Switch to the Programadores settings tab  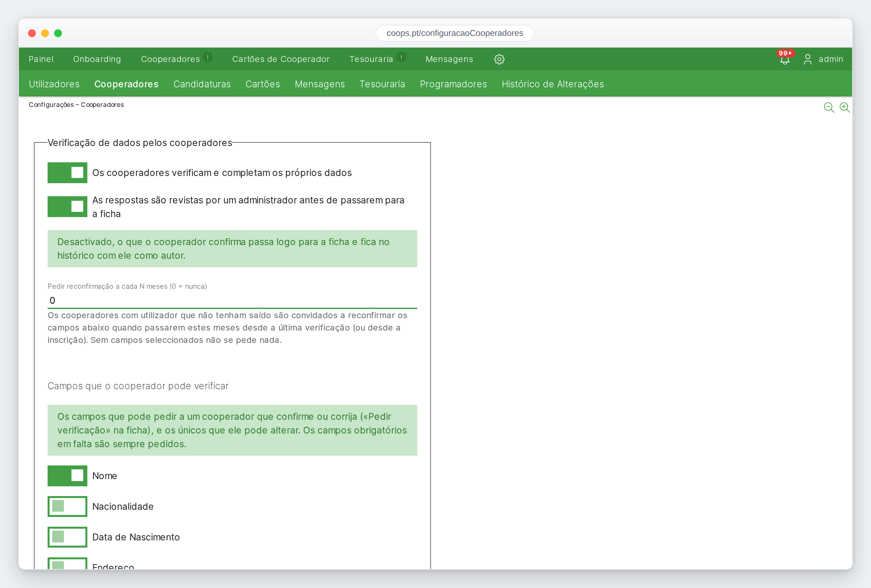(453, 84)
